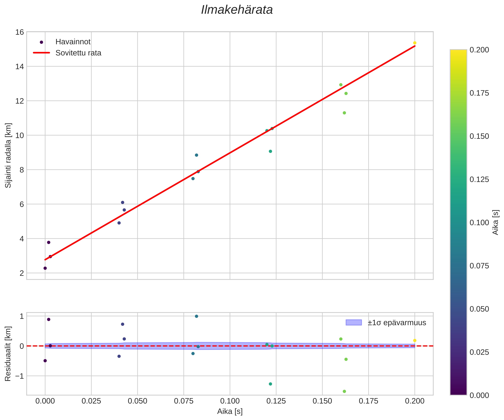Click the green observation near 11.3 km
Screen dimensions: 504x420
point(344,113)
